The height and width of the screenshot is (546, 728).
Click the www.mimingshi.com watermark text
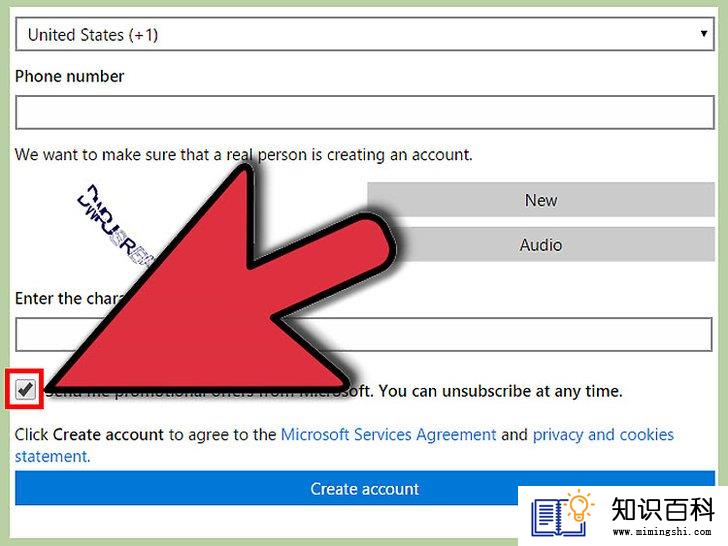(x=662, y=531)
